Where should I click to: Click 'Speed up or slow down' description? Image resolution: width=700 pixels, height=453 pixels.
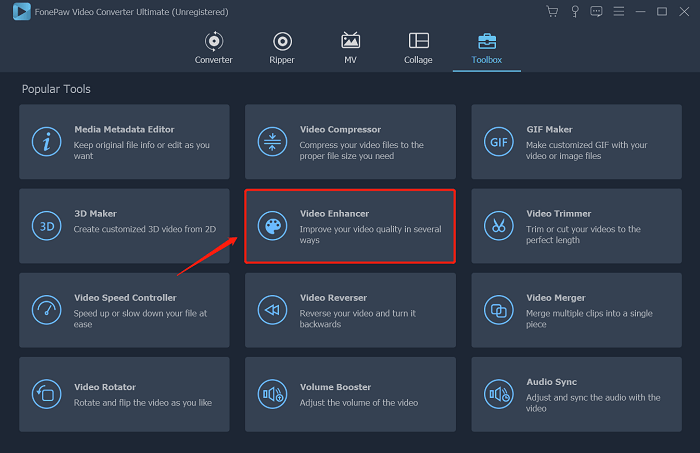click(x=140, y=319)
